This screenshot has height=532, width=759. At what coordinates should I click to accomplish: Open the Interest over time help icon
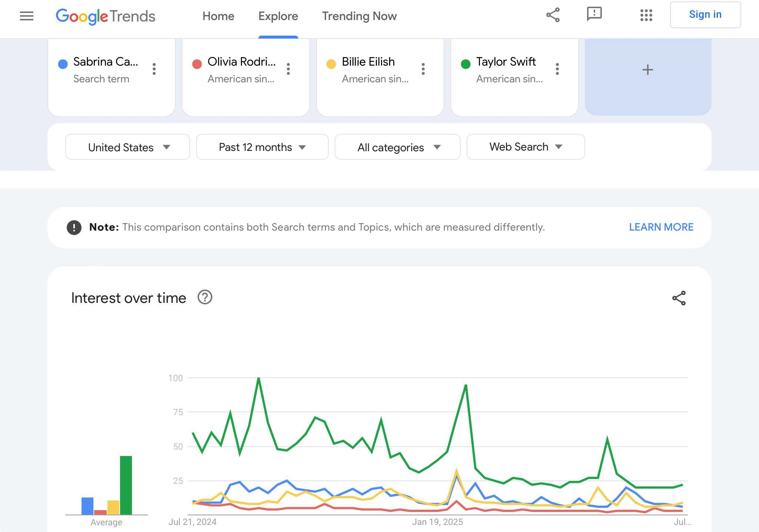point(205,297)
